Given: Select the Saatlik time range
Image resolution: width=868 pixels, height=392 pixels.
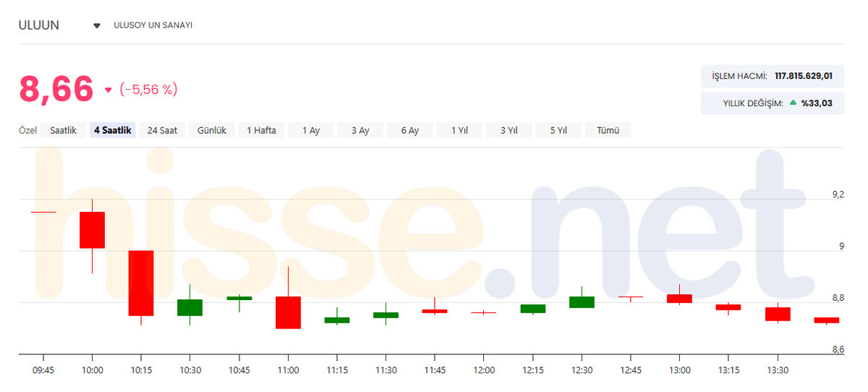Looking at the screenshot, I should pos(63,130).
